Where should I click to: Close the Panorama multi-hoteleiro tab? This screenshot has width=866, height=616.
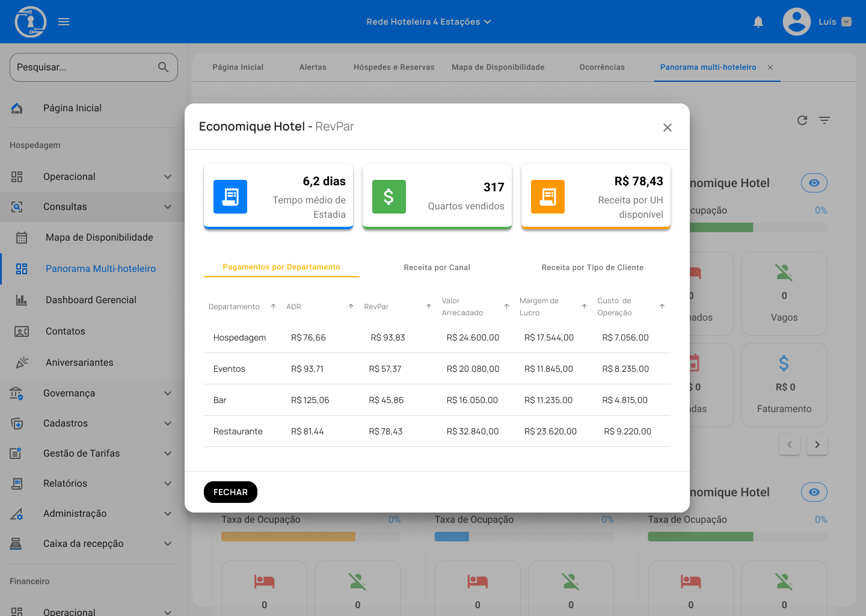click(x=770, y=67)
